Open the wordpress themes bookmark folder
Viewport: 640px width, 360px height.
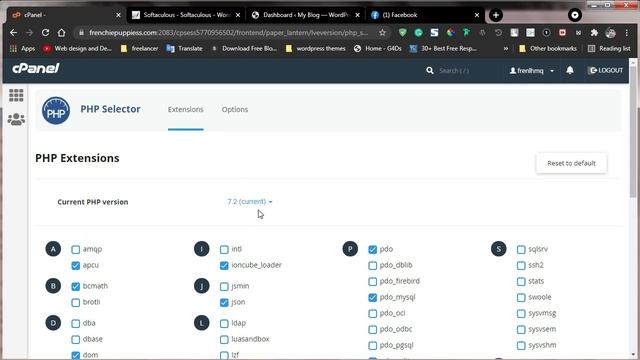pyautogui.click(x=316, y=48)
